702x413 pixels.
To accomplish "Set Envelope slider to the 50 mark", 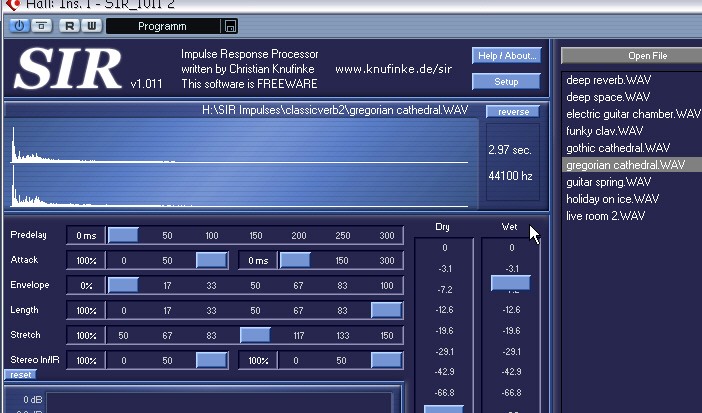I will pyautogui.click(x=255, y=286).
